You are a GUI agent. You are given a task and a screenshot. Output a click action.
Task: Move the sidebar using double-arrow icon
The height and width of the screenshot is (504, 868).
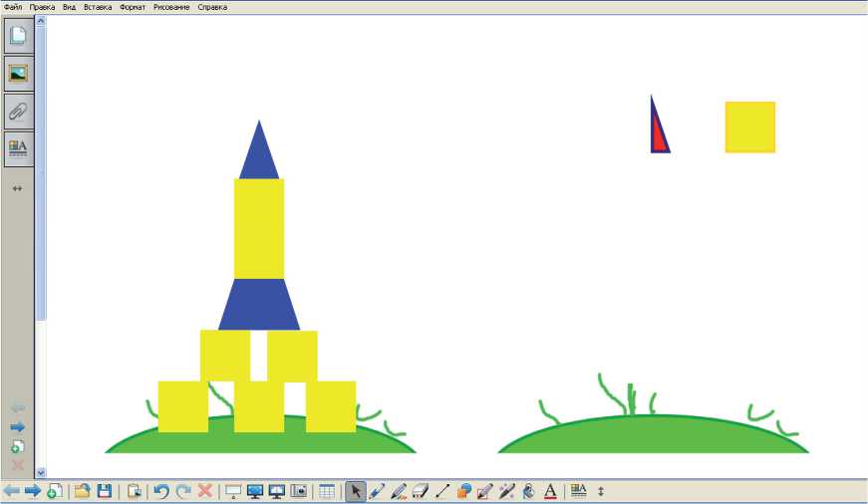[17, 187]
